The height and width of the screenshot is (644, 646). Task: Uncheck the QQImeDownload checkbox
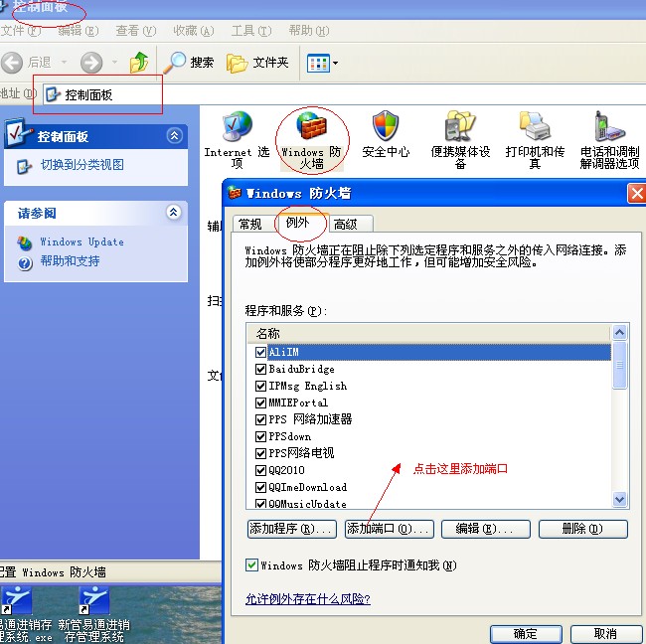[x=260, y=487]
